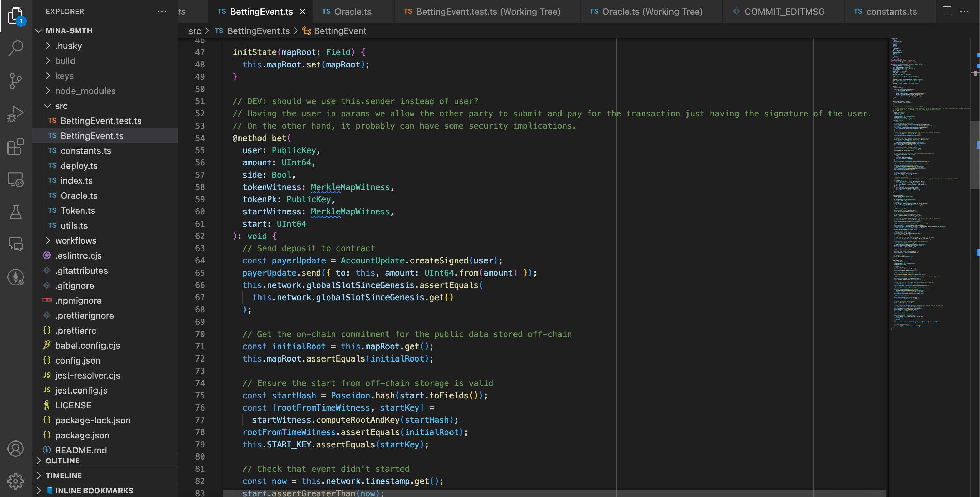Click the src breadcrumb segment

(x=195, y=31)
